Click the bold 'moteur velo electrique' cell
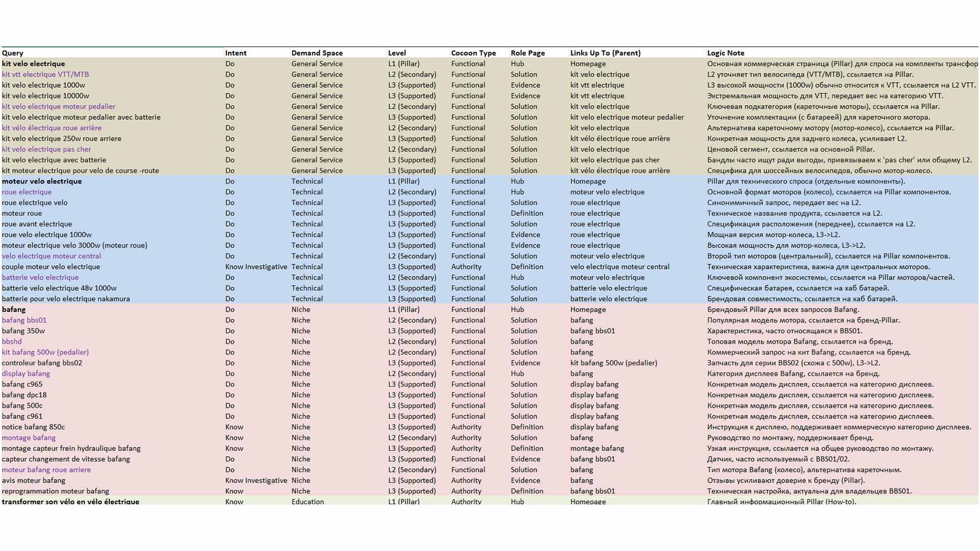980x551 pixels. point(42,182)
